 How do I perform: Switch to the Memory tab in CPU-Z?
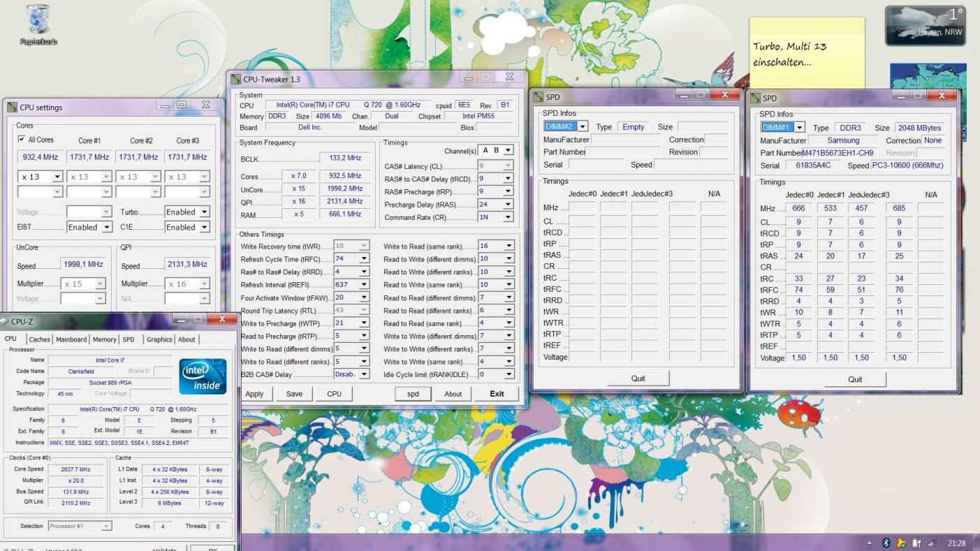click(104, 339)
